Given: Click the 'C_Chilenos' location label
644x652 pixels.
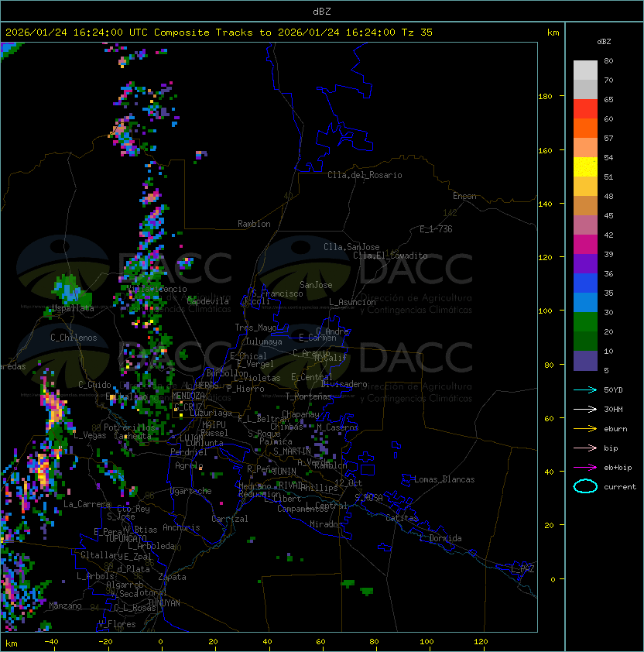Looking at the screenshot, I should (x=74, y=338).
